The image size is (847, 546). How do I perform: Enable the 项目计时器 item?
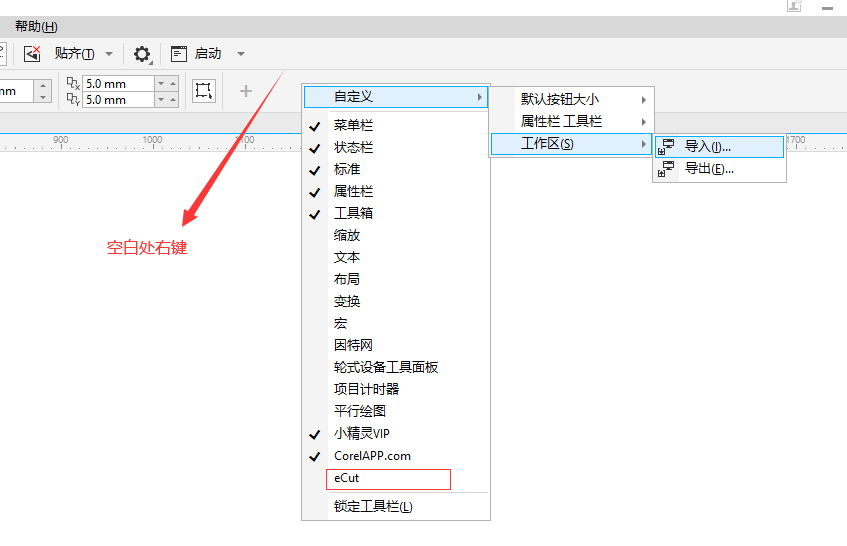click(396, 389)
